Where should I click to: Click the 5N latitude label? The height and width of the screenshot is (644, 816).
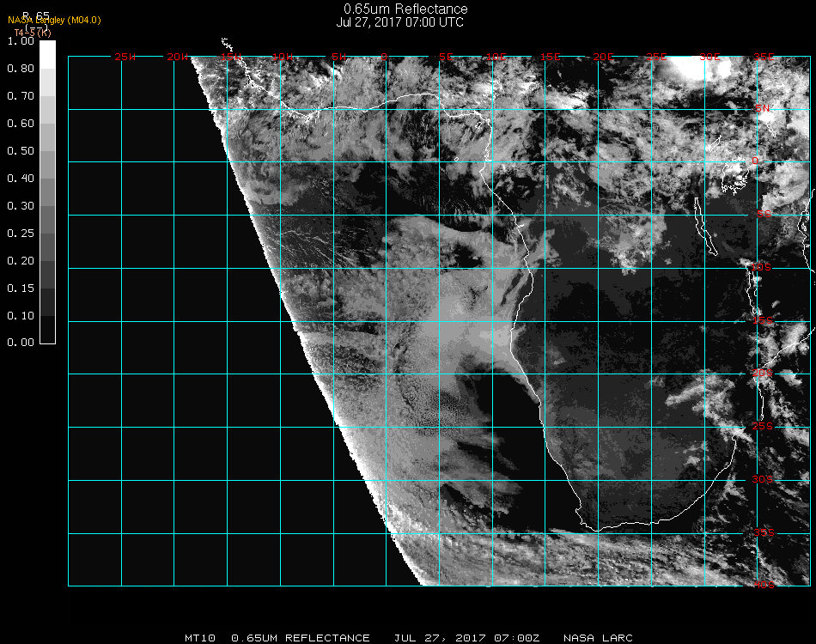pos(763,108)
